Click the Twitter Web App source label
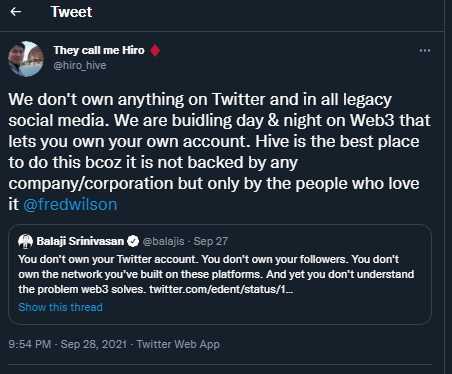 pos(178,344)
